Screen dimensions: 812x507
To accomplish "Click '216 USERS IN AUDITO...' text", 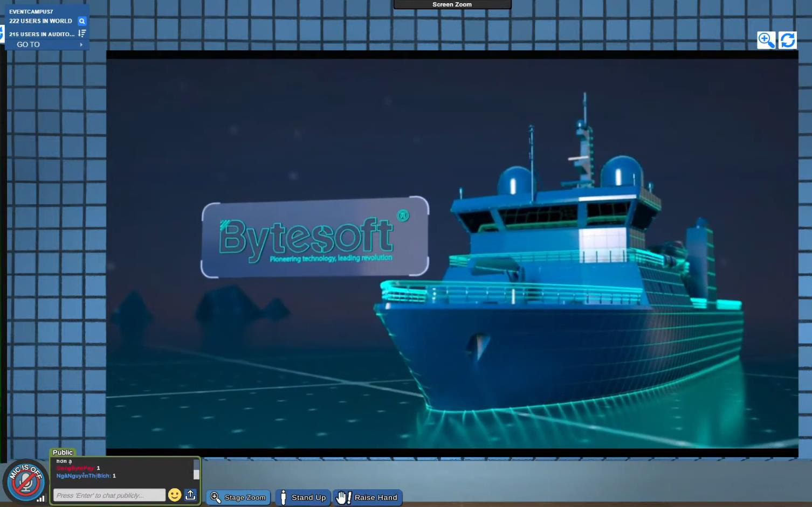I will click(42, 34).
